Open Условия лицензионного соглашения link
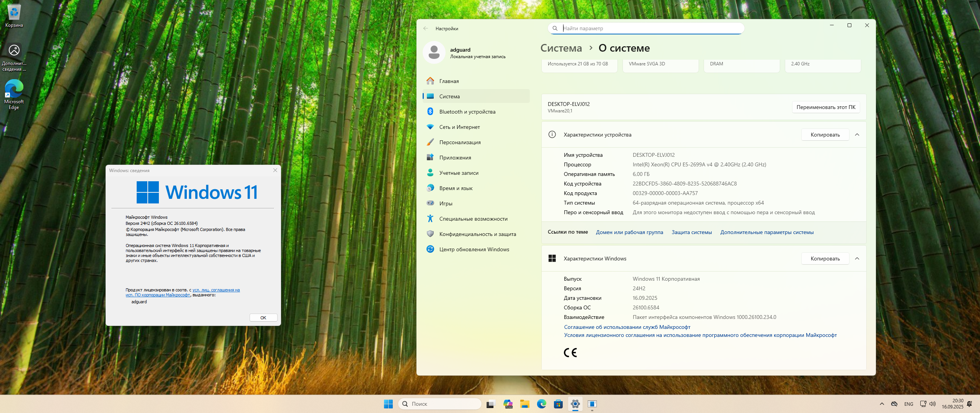 pos(700,335)
